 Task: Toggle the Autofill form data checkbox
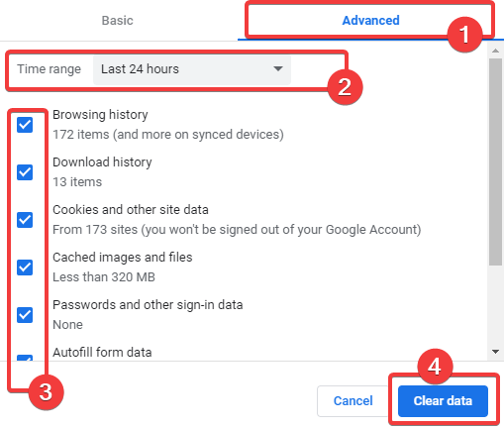tap(25, 358)
